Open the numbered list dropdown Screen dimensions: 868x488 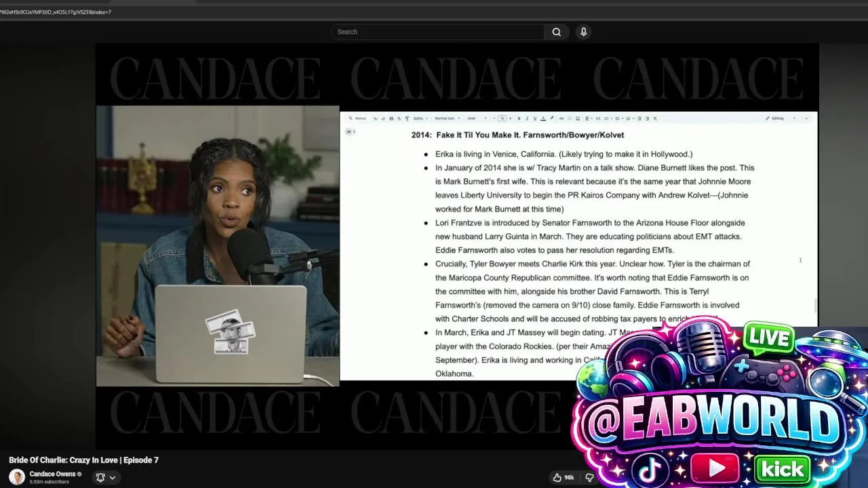tap(629, 119)
